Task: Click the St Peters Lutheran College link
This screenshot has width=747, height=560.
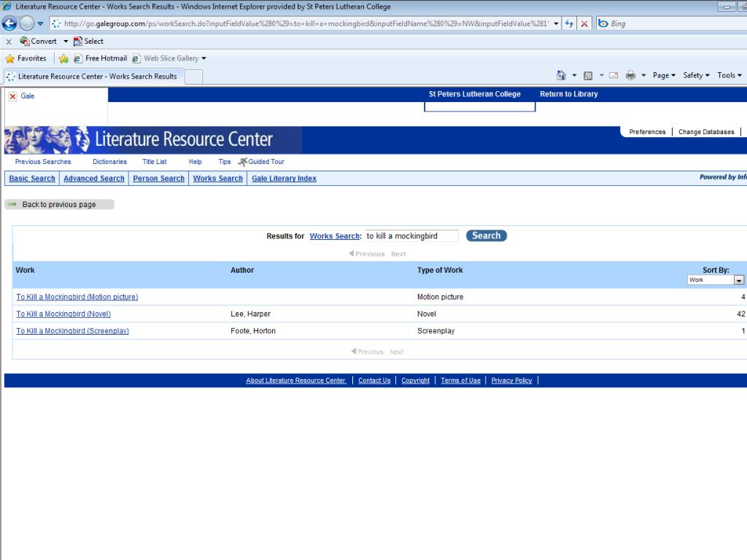Action: pyautogui.click(x=474, y=94)
